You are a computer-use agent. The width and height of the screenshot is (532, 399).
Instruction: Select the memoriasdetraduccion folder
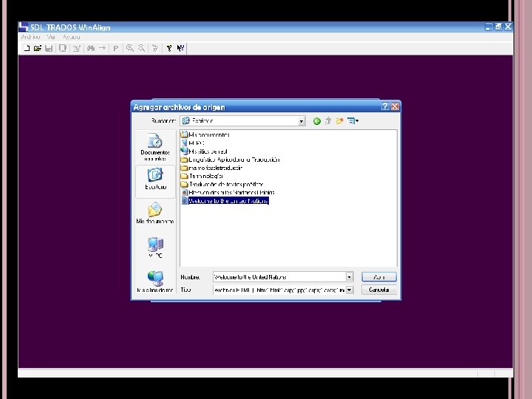click(x=212, y=168)
